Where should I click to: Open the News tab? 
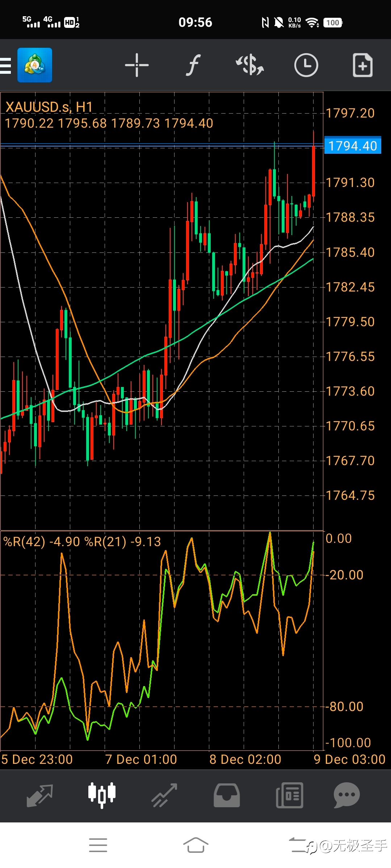(289, 795)
